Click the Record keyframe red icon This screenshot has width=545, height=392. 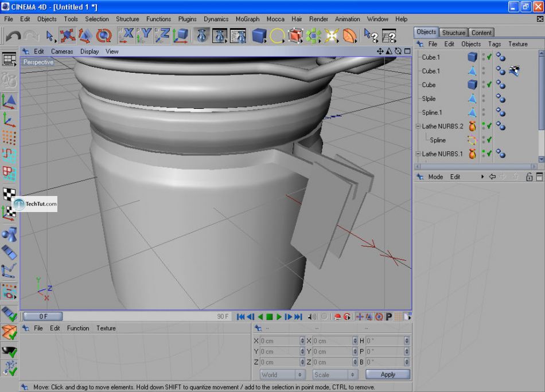pos(337,317)
